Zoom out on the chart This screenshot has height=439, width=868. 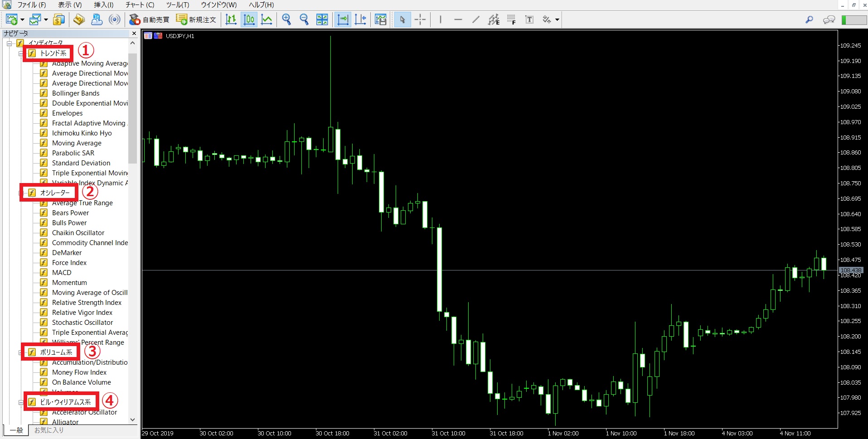tap(304, 19)
